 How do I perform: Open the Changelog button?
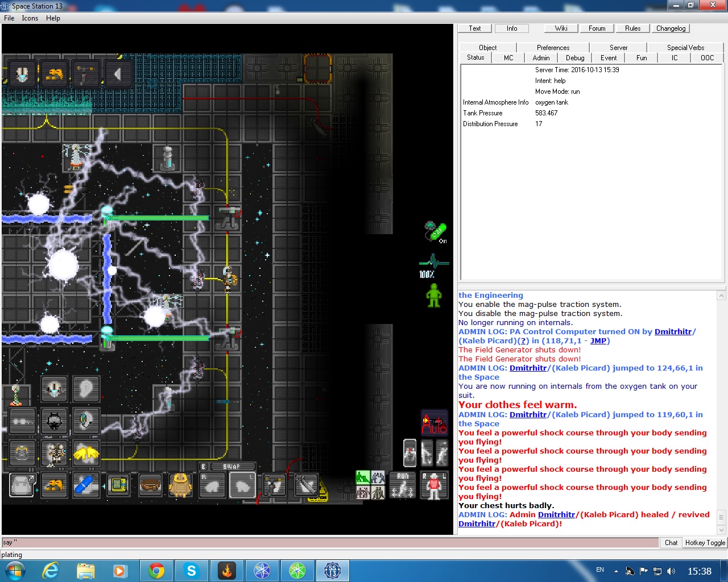[671, 28]
